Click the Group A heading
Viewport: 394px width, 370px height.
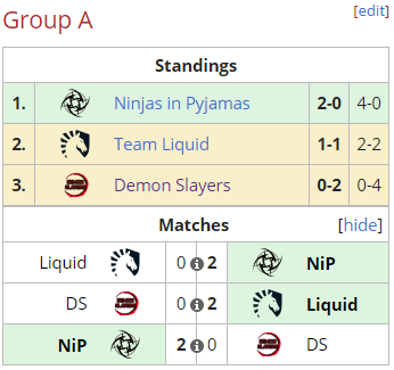point(48,21)
